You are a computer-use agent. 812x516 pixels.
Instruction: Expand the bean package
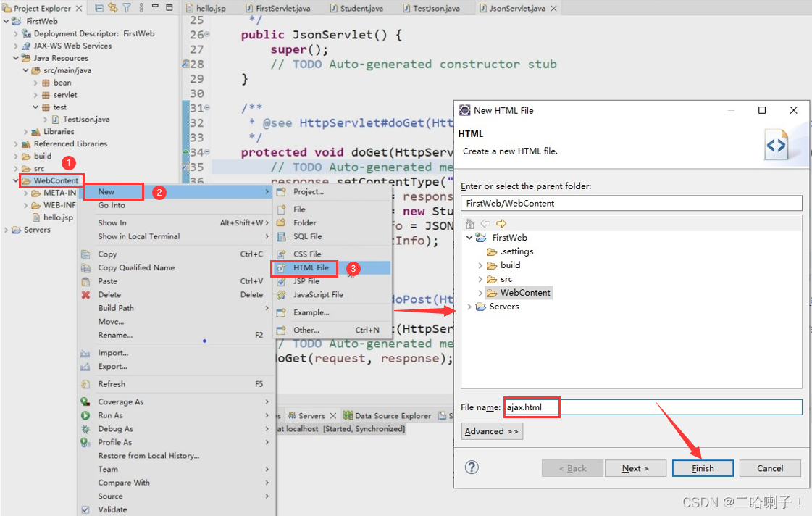click(x=35, y=83)
